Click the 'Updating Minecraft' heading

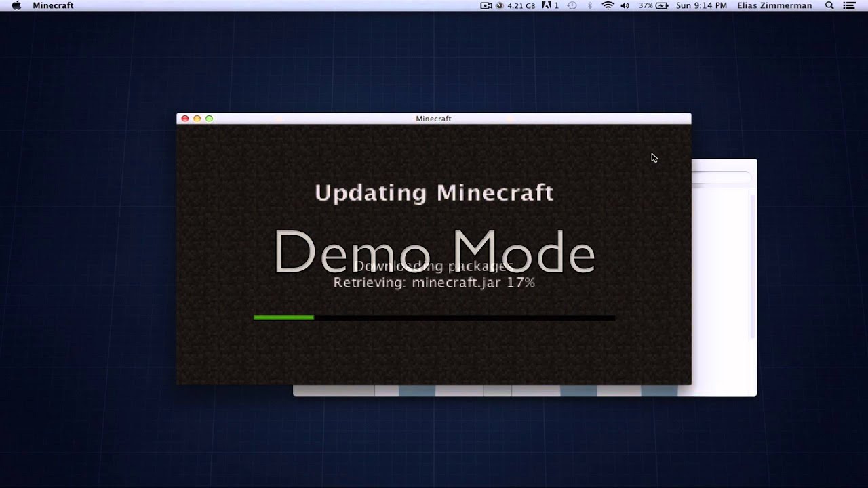coord(434,193)
